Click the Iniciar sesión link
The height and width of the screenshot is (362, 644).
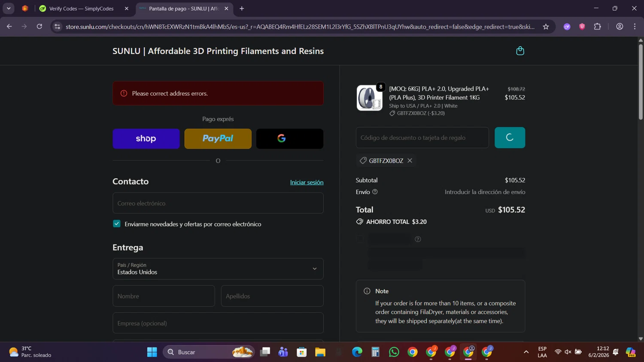(x=307, y=182)
